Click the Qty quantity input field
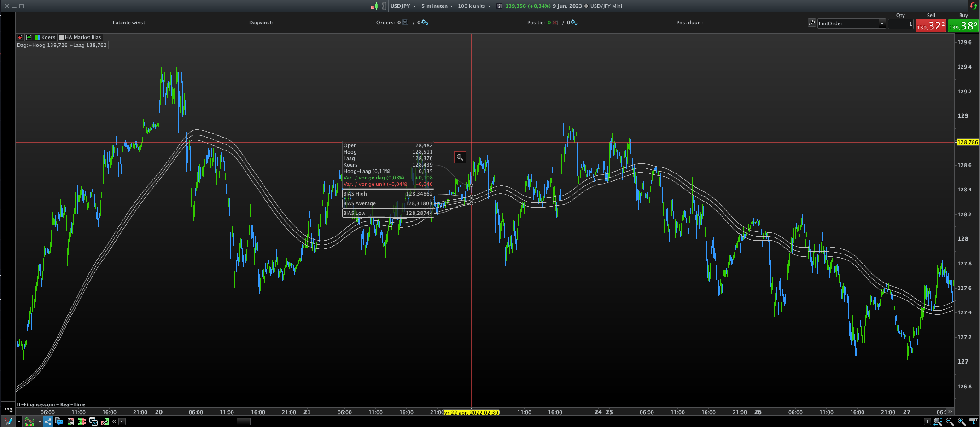The height and width of the screenshot is (427, 980). [900, 23]
